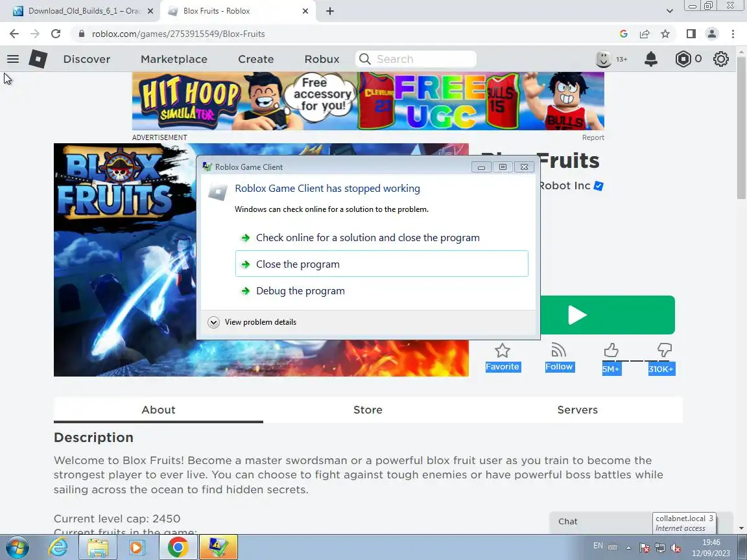This screenshot has width=747, height=560.
Task: Open Windows Media Player from taskbar
Action: point(136,547)
